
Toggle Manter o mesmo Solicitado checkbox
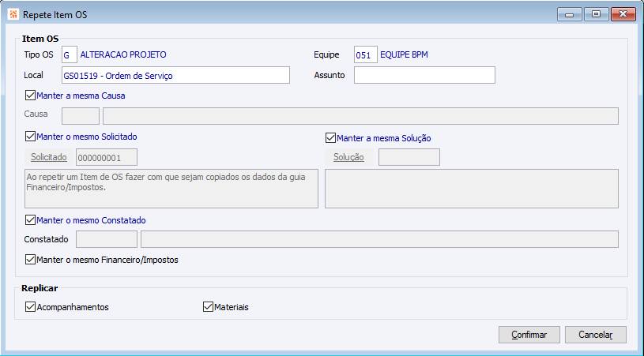(30, 137)
